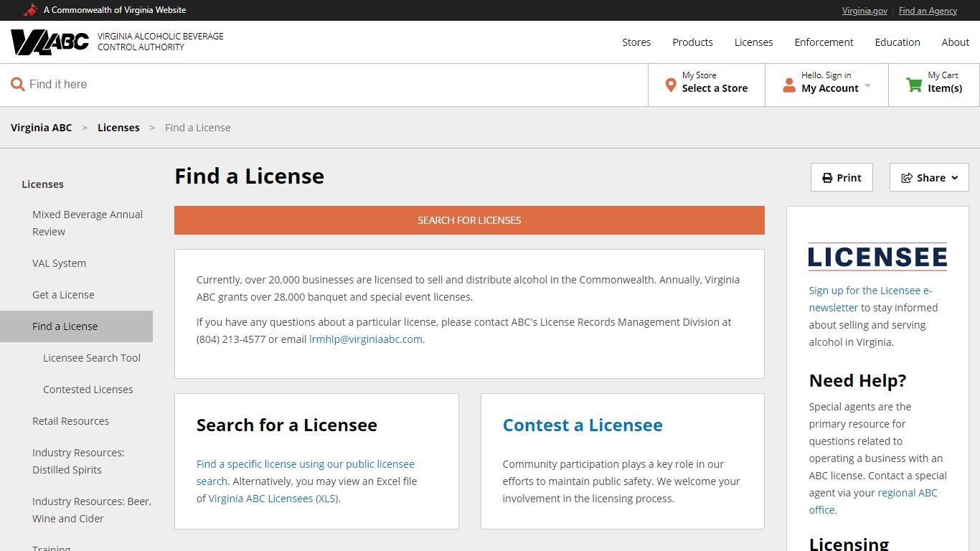Image resolution: width=980 pixels, height=551 pixels.
Task: Click the search magnifier icon
Action: (x=17, y=85)
